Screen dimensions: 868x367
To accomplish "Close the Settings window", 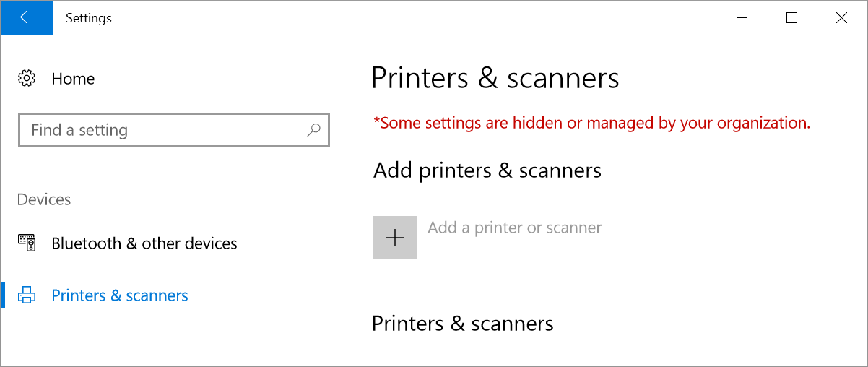I will pos(841,18).
